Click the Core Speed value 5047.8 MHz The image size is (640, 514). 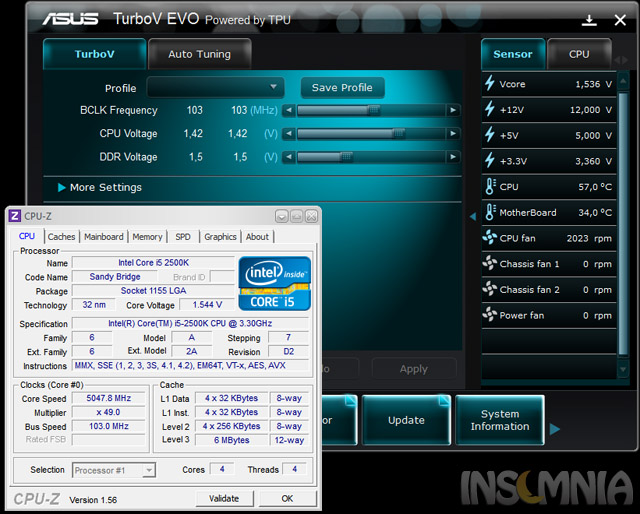click(x=109, y=398)
